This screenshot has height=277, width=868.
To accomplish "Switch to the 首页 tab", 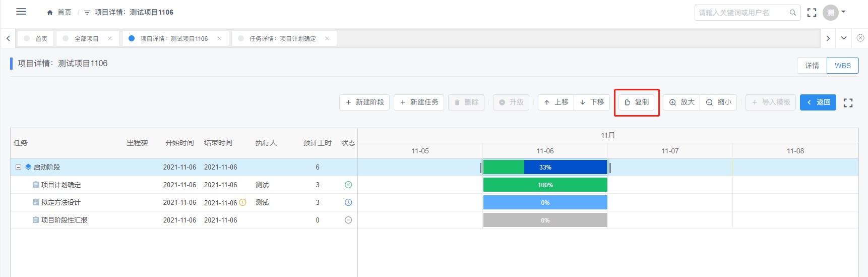I will point(35,38).
